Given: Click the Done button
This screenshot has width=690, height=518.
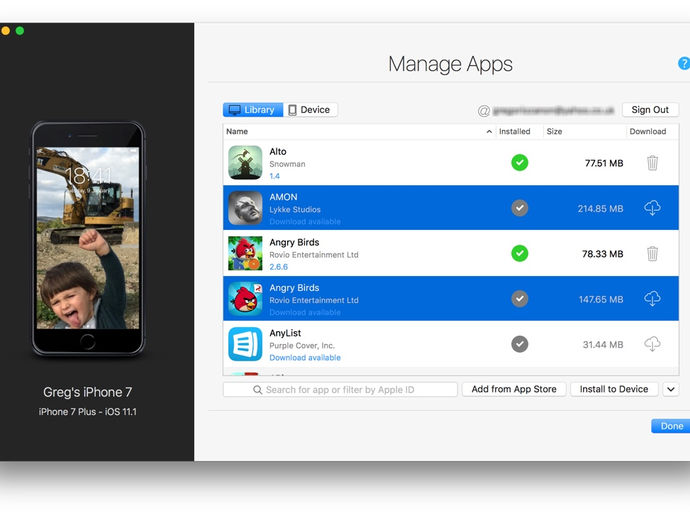Looking at the screenshot, I should click(x=672, y=426).
